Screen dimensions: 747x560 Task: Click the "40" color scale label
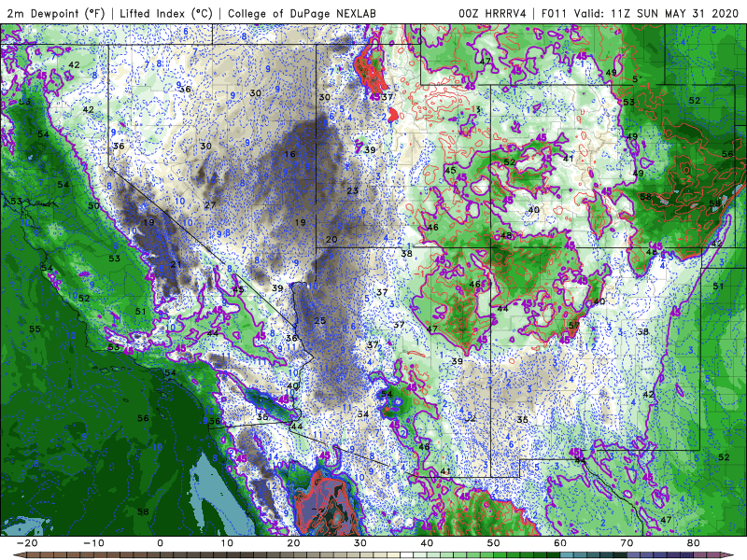coord(427,543)
